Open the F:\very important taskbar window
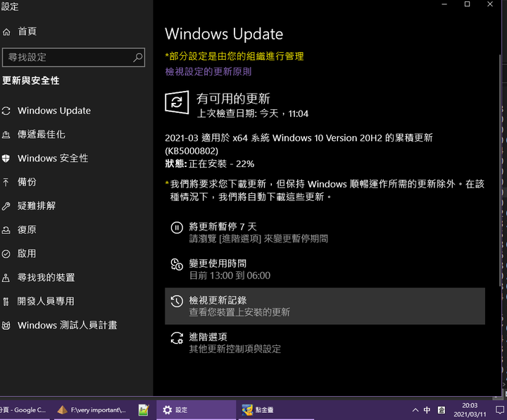The width and height of the screenshot is (507, 420). [x=92, y=410]
